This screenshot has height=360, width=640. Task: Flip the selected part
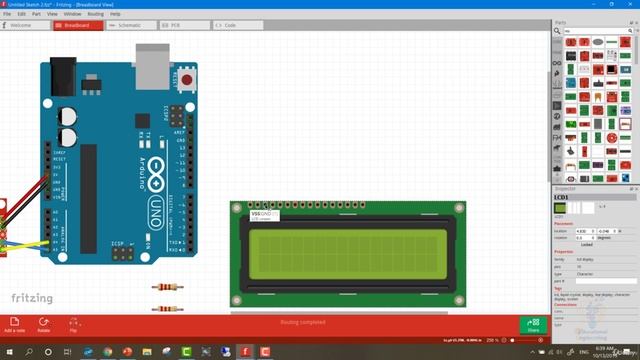click(73, 324)
